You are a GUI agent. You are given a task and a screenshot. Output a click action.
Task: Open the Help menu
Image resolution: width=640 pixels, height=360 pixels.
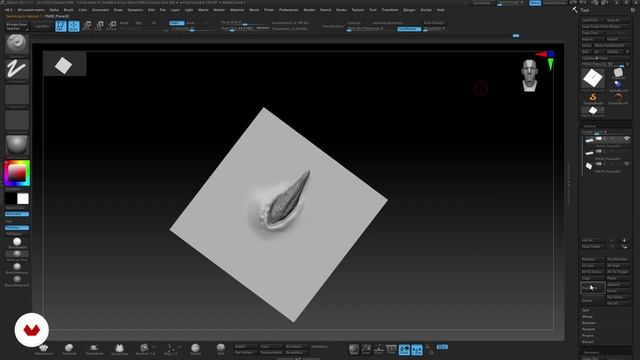point(440,10)
